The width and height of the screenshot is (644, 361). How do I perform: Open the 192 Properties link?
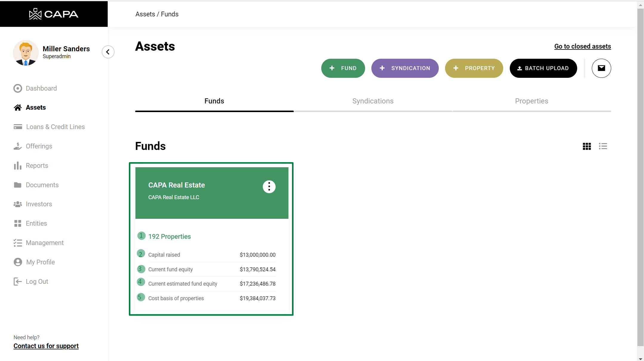(169, 236)
